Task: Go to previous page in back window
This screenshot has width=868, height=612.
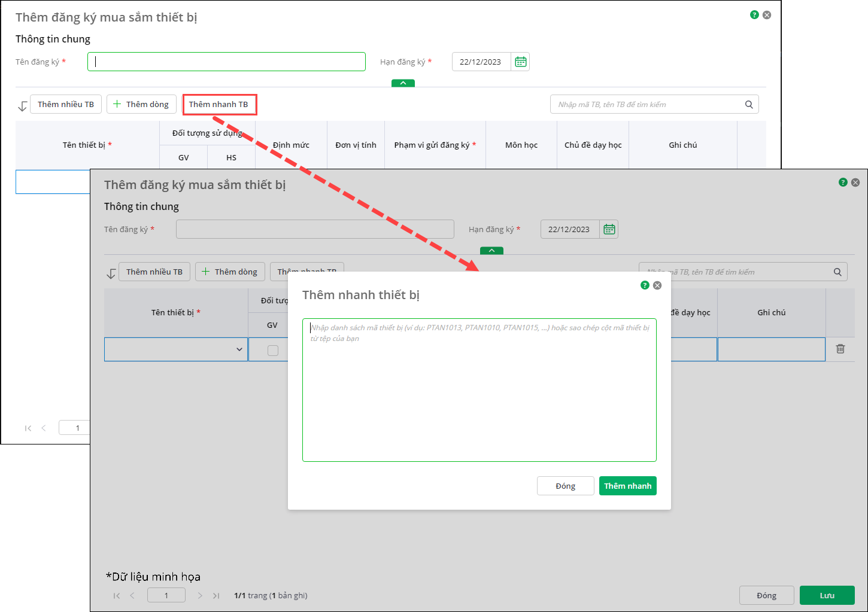Action: pyautogui.click(x=44, y=428)
